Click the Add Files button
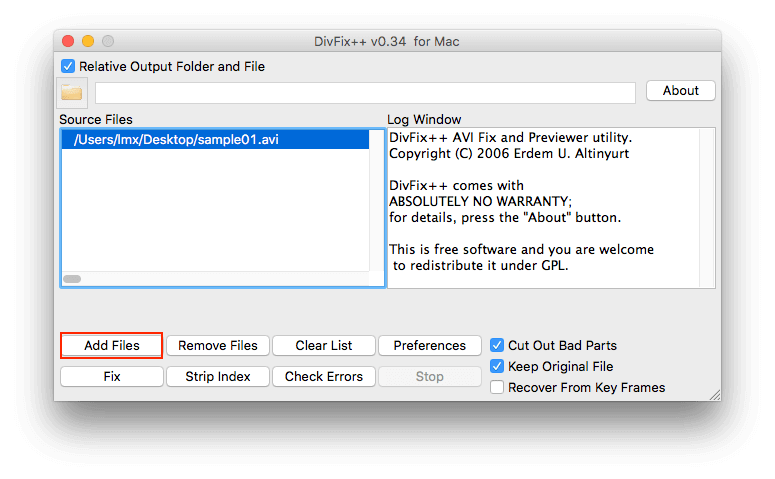The image size is (775, 479). click(x=111, y=345)
